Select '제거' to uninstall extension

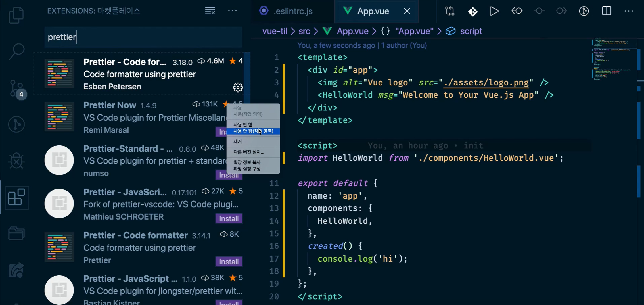click(253, 141)
